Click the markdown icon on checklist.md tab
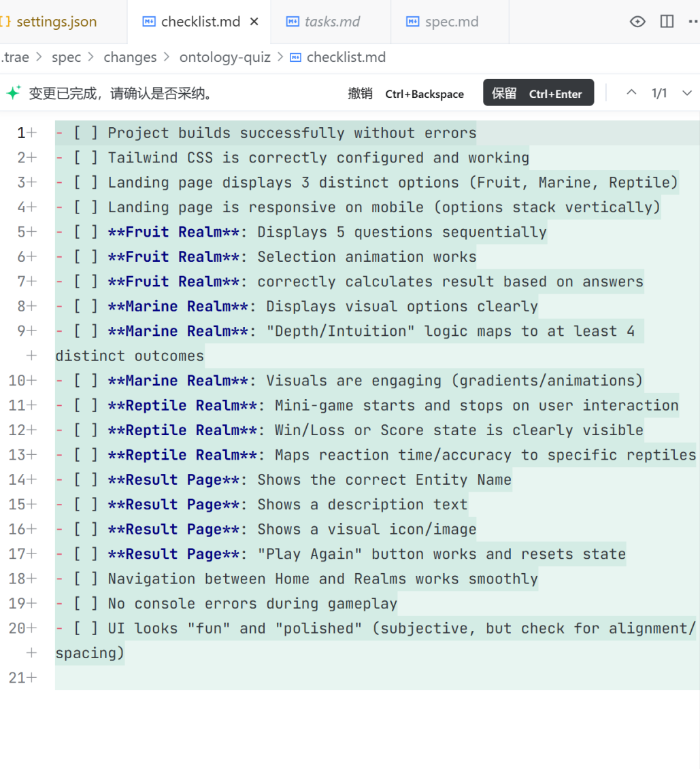700x769 pixels. point(148,22)
